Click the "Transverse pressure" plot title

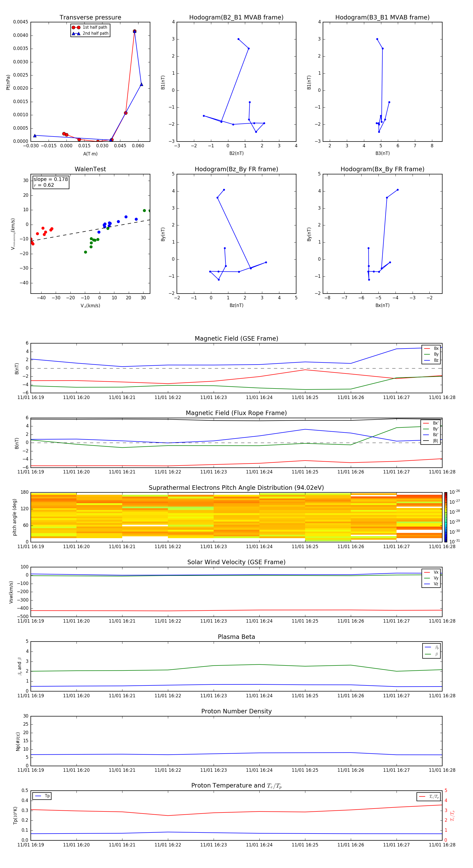coord(90,18)
